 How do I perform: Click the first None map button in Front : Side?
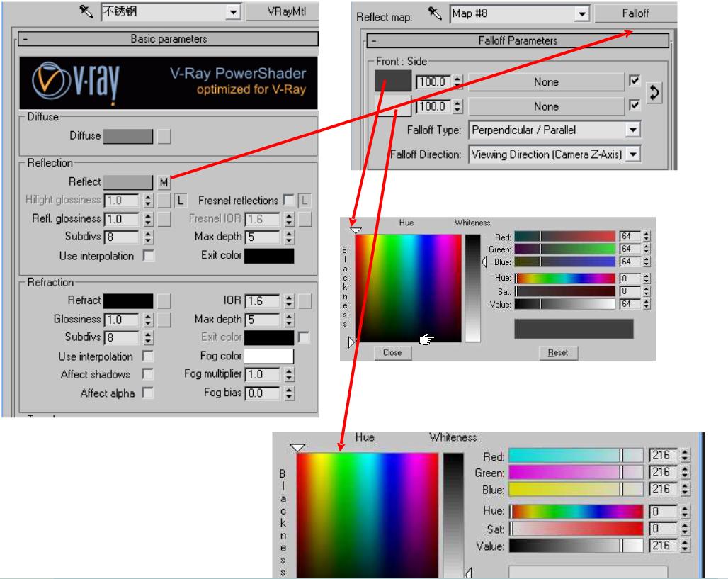click(x=546, y=82)
